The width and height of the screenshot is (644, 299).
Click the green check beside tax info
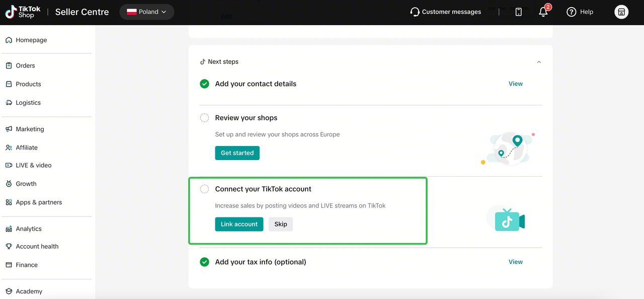point(204,262)
